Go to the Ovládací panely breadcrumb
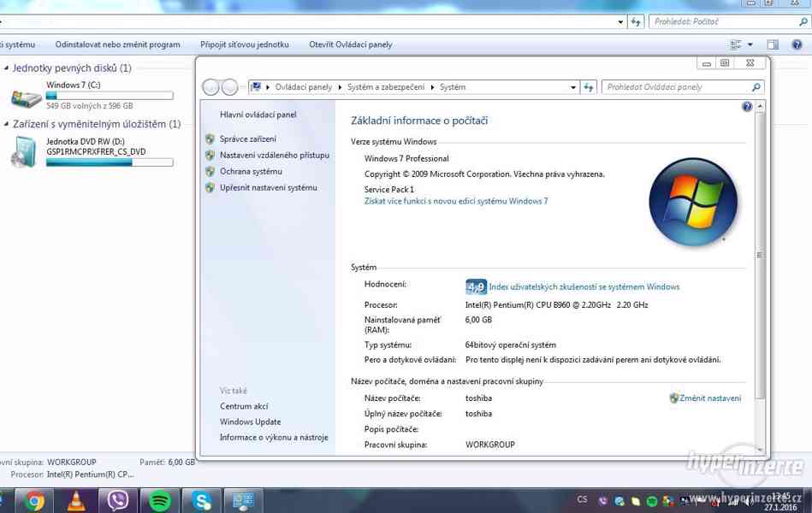812x513 pixels. 304,87
